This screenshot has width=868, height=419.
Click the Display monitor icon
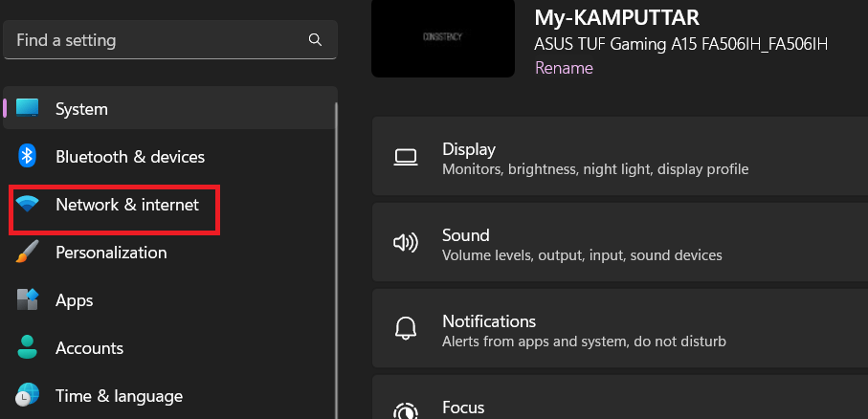click(406, 159)
